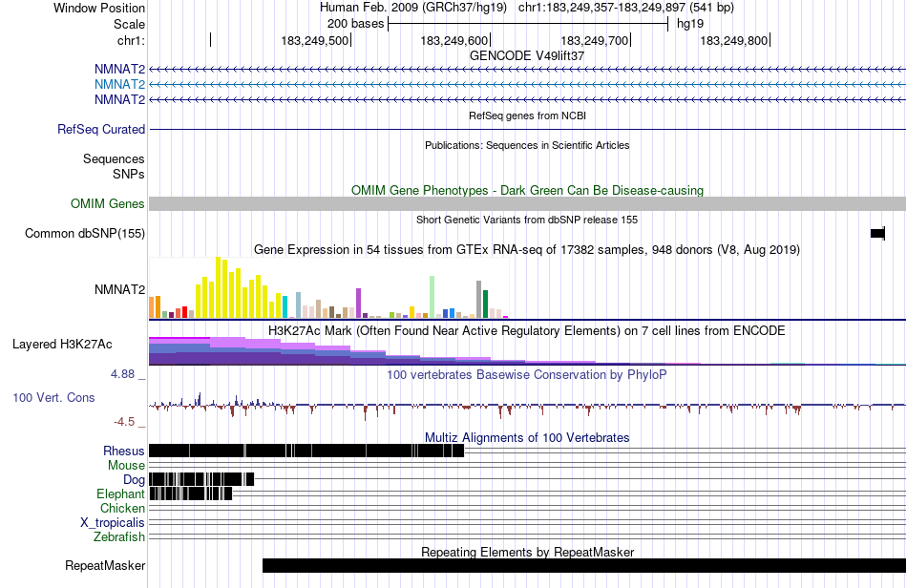Click the Elephant alignment block
Screen dimensions: 907x588
pos(190,493)
